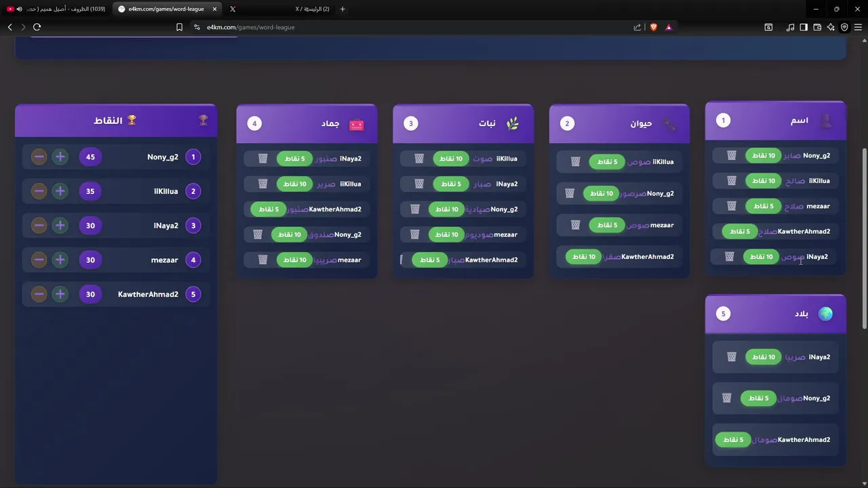The height and width of the screenshot is (488, 868).
Task: Click iNaya2's 5 نقاط badge in جماد
Action: pos(294,159)
